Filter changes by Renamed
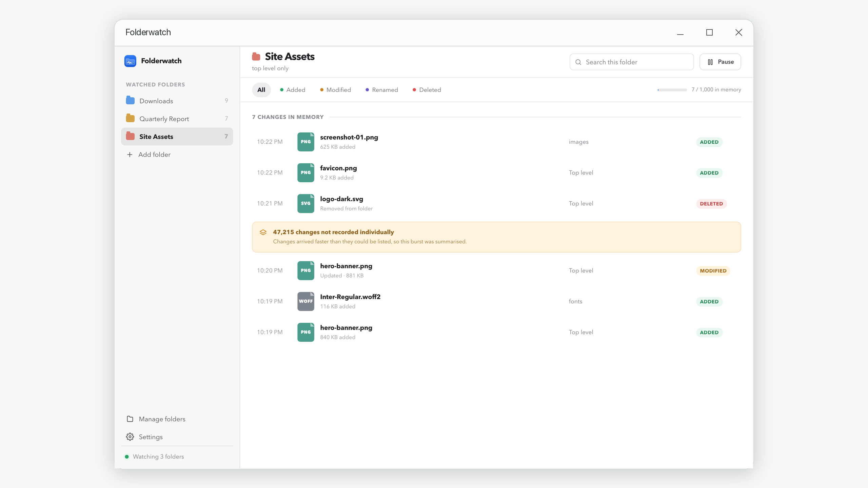Viewport: 868px width, 488px height. (x=382, y=90)
